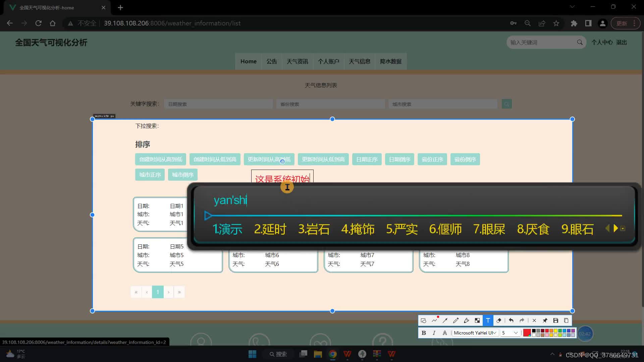Click the 日期搜索 input field

pos(218,104)
